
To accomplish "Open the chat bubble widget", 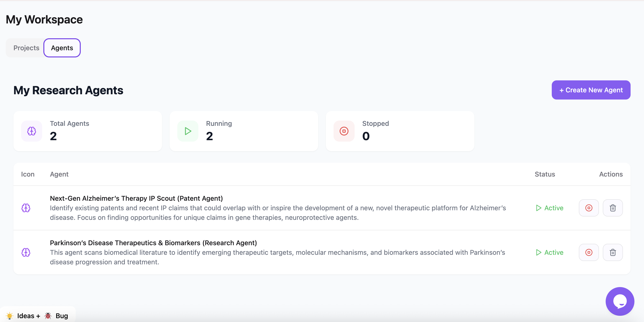I will point(620,301).
